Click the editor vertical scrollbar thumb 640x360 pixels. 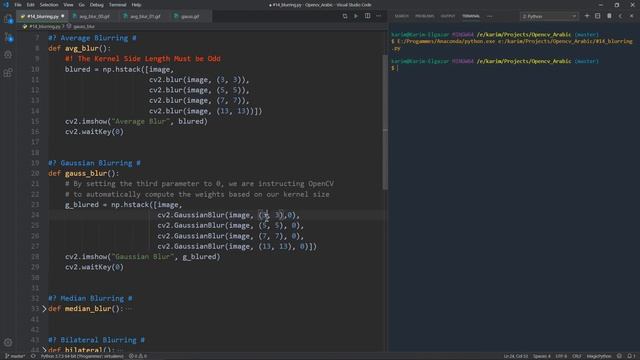(x=385, y=122)
